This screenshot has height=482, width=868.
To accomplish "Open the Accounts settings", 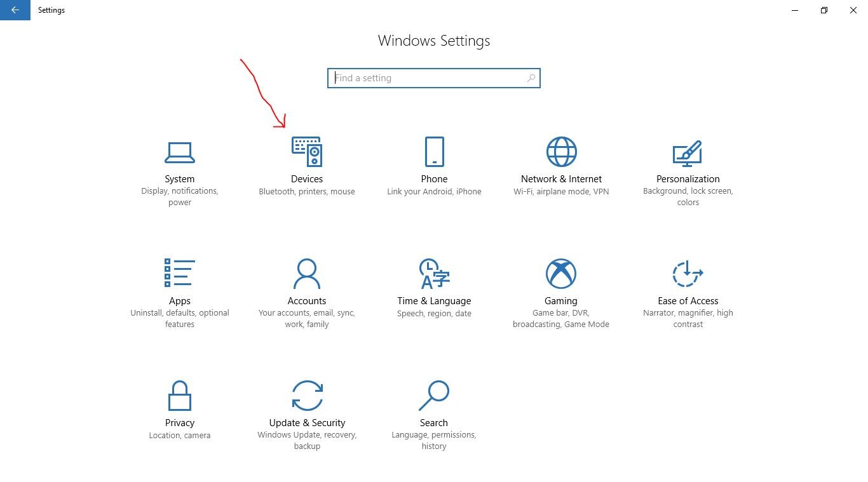I will (x=307, y=286).
